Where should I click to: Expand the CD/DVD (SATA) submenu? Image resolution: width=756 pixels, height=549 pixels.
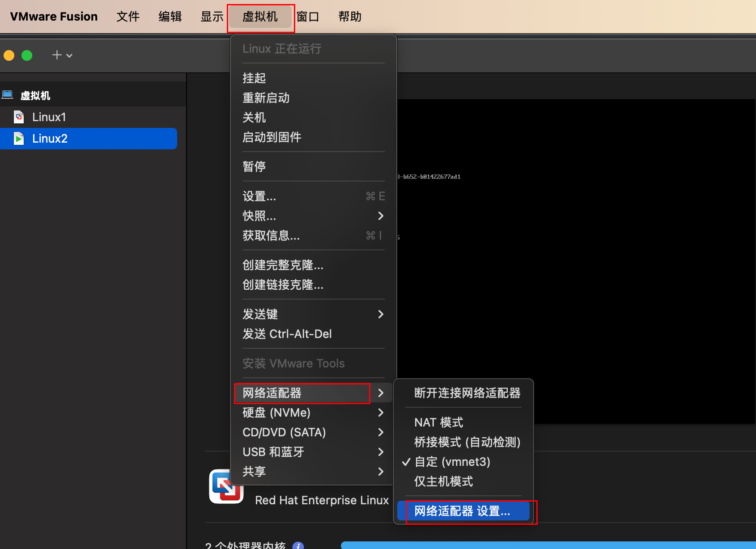click(x=313, y=432)
